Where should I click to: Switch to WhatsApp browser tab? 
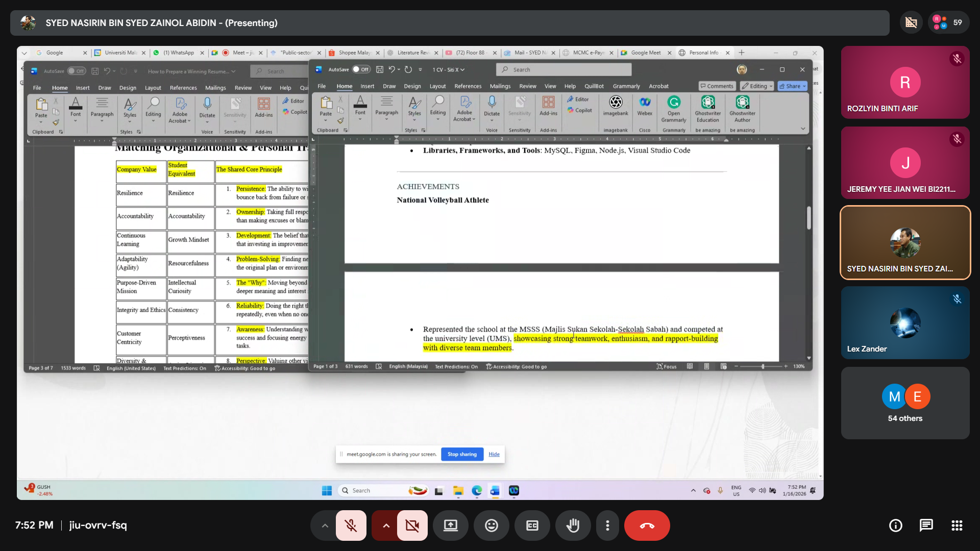tap(178, 53)
